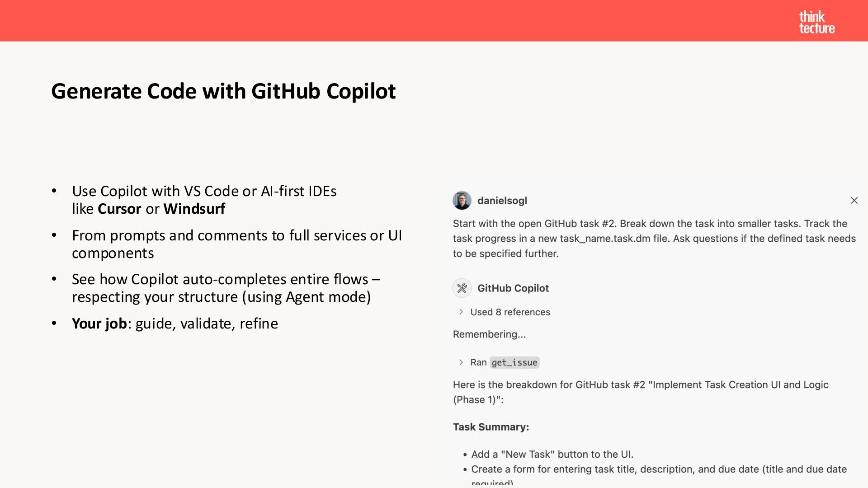Click the "From prompts and comments" bullet

[x=236, y=244]
